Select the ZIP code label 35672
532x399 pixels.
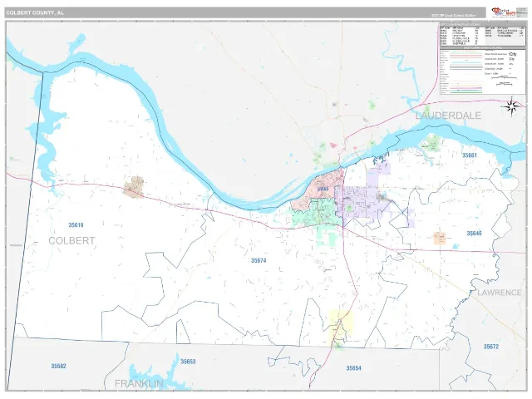click(491, 347)
